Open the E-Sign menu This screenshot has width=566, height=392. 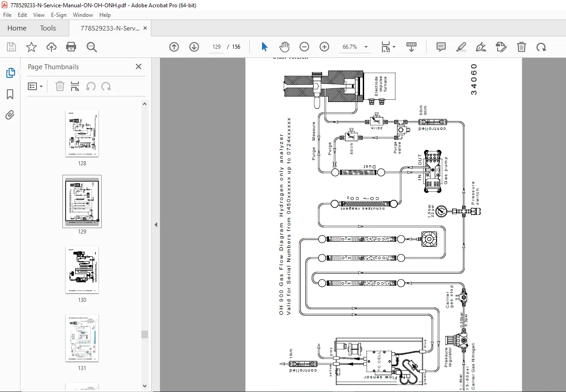pyautogui.click(x=59, y=15)
